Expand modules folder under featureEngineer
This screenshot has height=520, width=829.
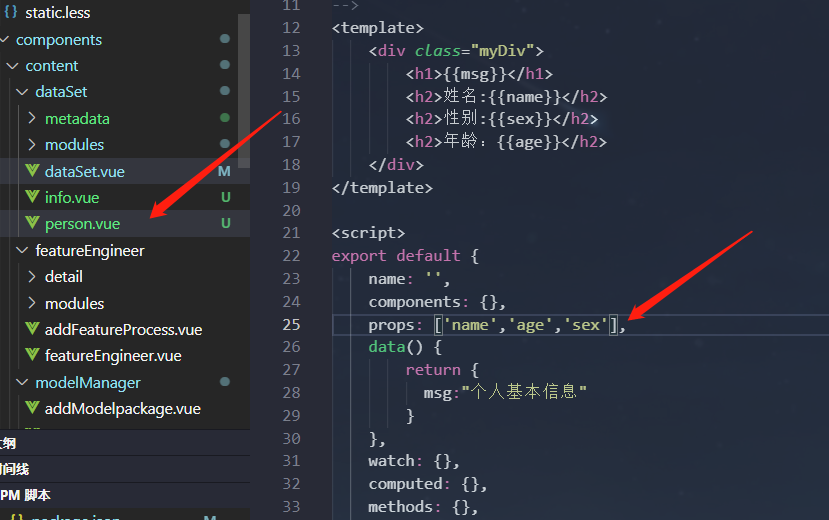coord(32,303)
